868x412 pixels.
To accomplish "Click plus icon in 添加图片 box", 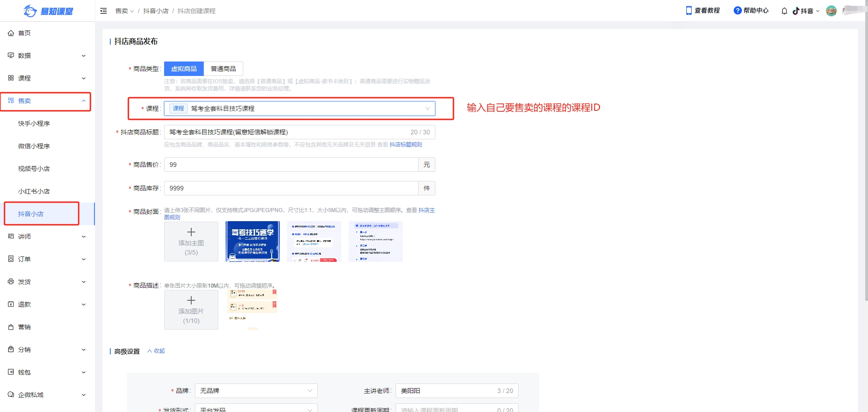I will pos(191,300).
